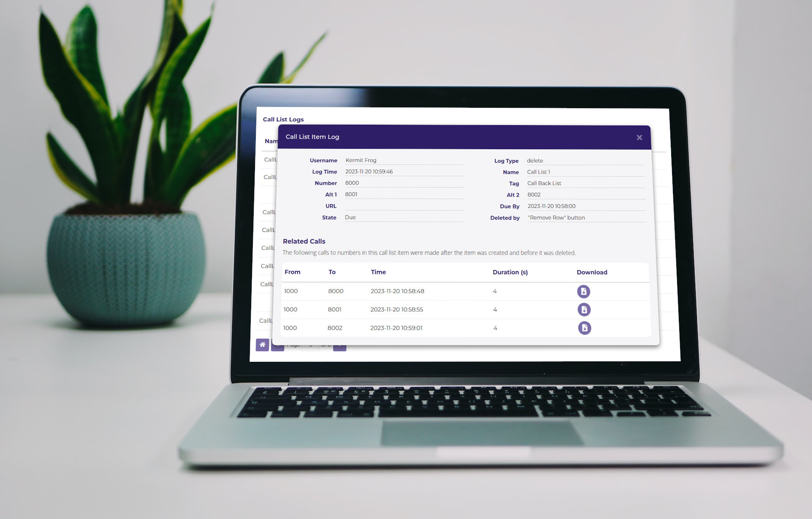Image resolution: width=812 pixels, height=519 pixels.
Task: Download recording for call to 8001
Action: (x=584, y=309)
